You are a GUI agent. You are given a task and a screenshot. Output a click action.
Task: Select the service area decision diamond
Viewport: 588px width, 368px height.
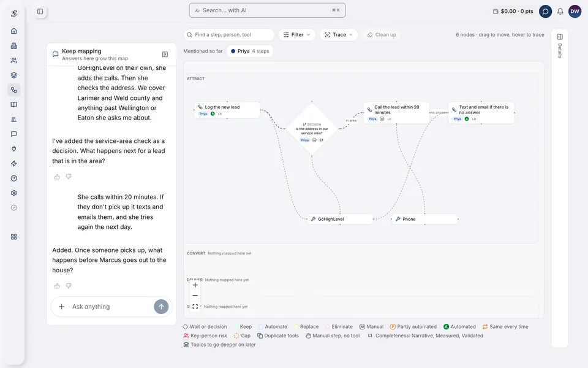tap(312, 129)
